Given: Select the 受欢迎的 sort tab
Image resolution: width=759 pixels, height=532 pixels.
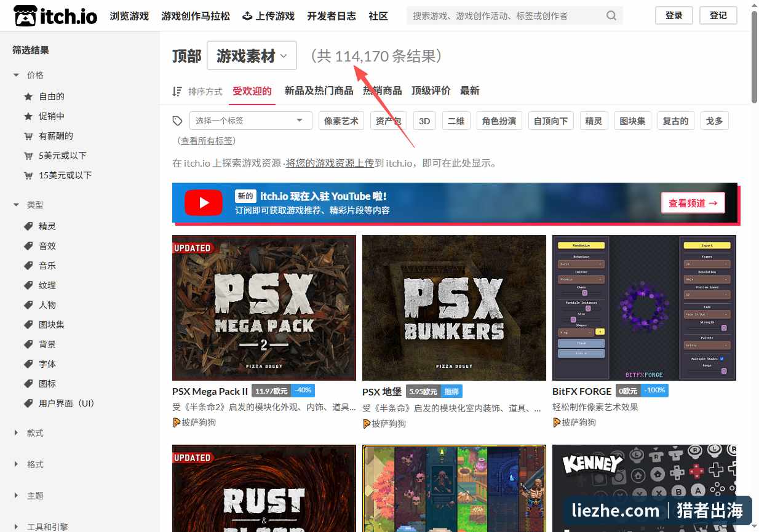Looking at the screenshot, I should [252, 91].
